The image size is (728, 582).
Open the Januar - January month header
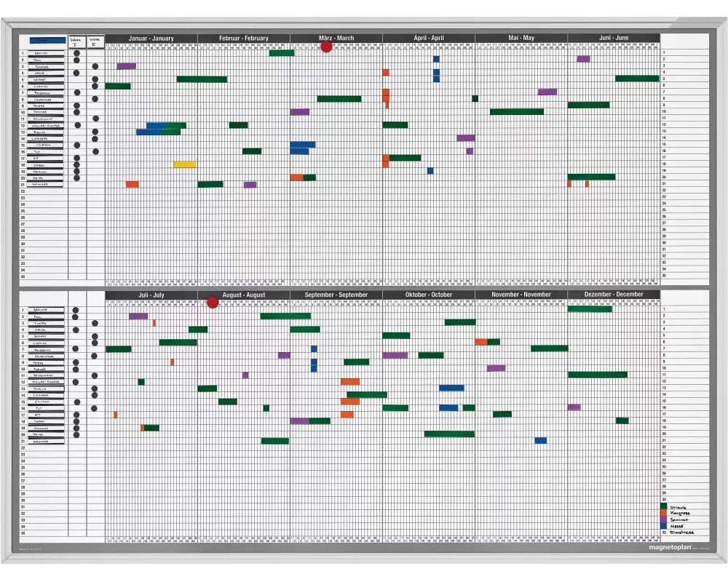point(151,38)
